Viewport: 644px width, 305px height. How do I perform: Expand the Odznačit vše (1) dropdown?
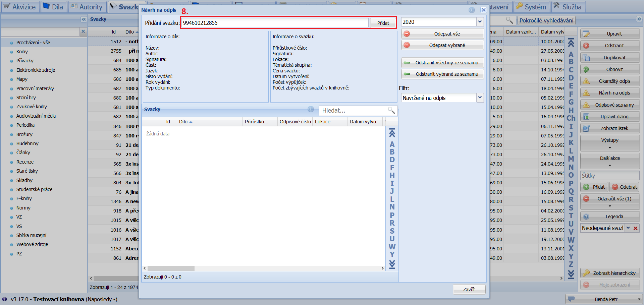[610, 206]
